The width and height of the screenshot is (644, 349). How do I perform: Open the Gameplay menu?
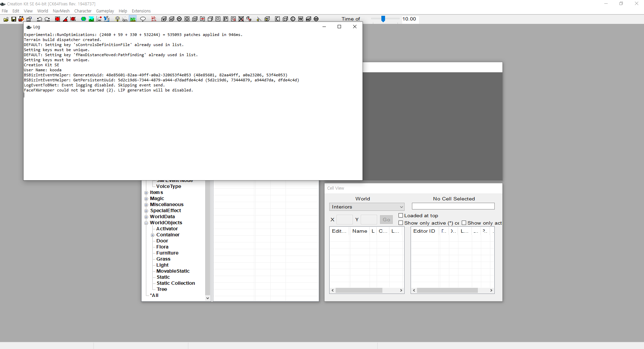pyautogui.click(x=105, y=11)
